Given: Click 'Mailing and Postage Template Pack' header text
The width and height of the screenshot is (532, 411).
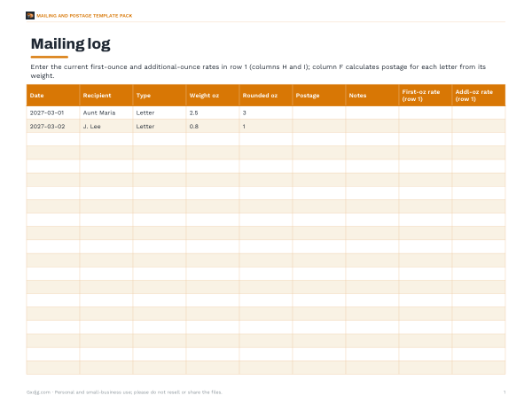Looking at the screenshot, I should pos(84,16).
